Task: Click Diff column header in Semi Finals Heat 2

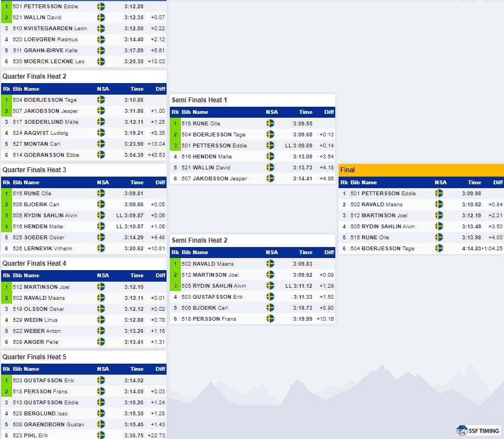Action: click(329, 253)
